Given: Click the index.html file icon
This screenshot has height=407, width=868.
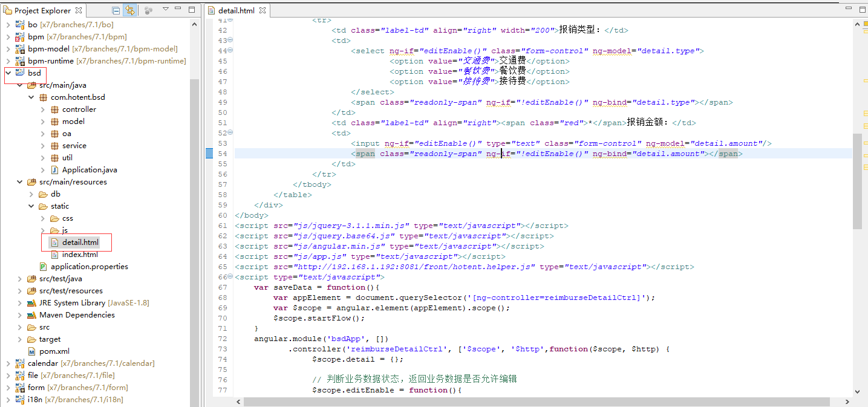Looking at the screenshot, I should pos(54,255).
